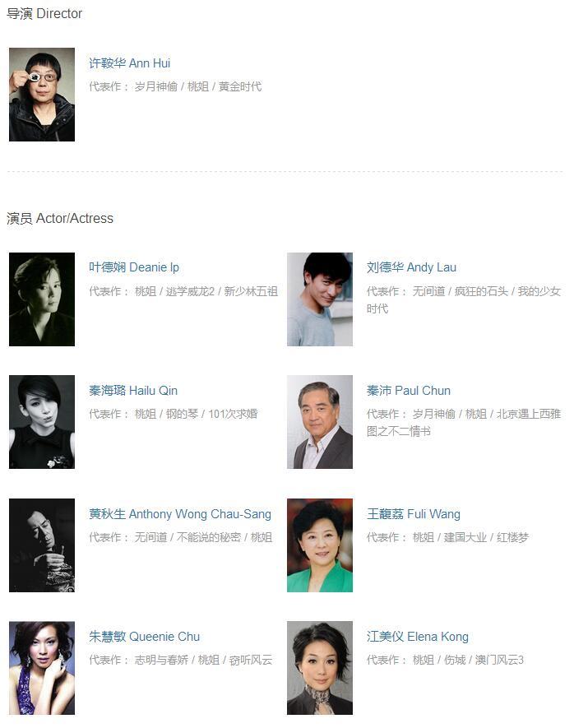The height and width of the screenshot is (728, 574).
Task: Click the 王馥荔 Fuli Wang name link
Action: click(x=414, y=514)
